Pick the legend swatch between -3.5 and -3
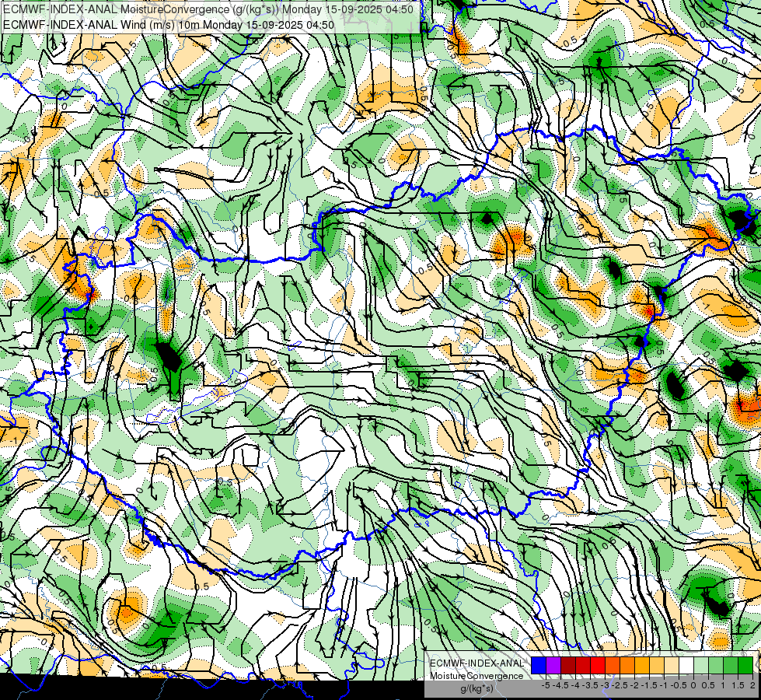 (x=598, y=666)
